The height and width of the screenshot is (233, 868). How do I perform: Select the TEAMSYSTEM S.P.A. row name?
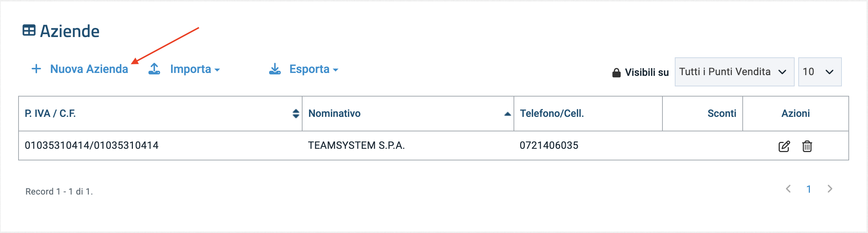(x=356, y=146)
